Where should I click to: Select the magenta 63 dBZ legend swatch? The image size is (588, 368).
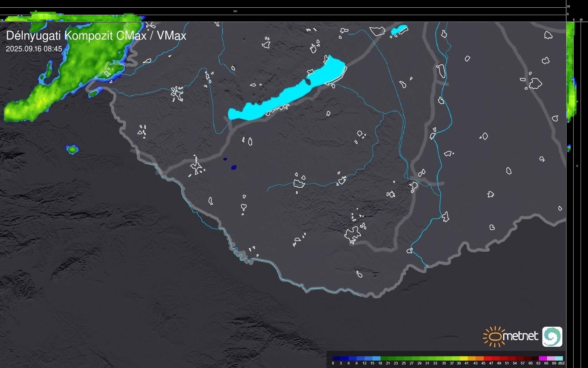pyautogui.click(x=543, y=359)
